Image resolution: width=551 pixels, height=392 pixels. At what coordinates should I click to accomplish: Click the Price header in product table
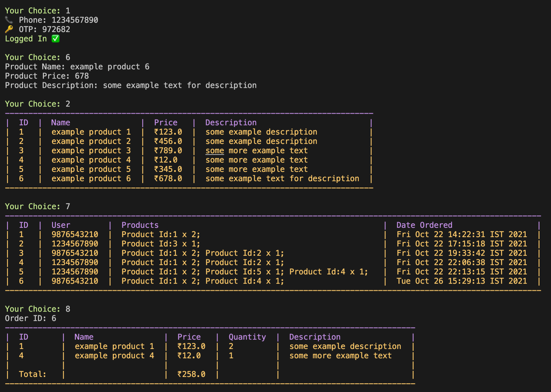(166, 123)
